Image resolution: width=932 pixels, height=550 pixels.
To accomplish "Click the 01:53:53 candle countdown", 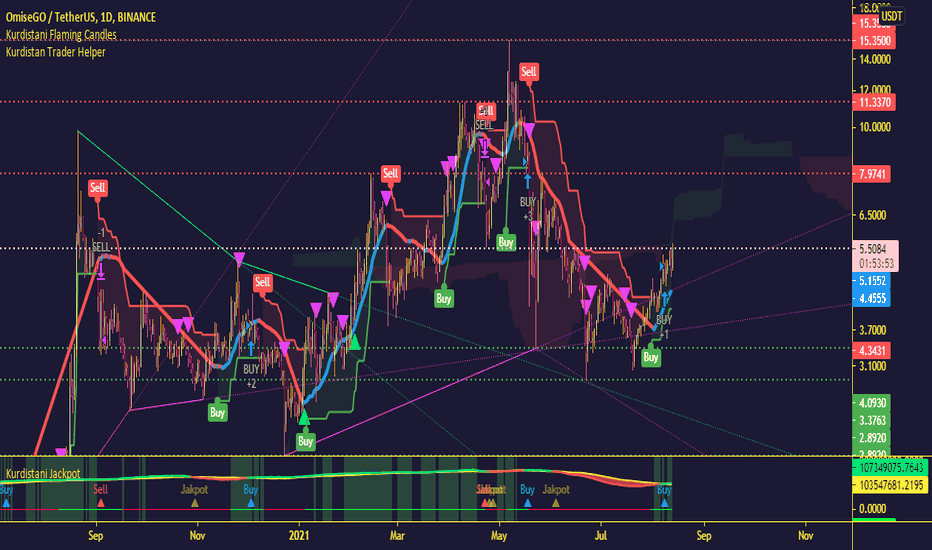I will point(876,263).
